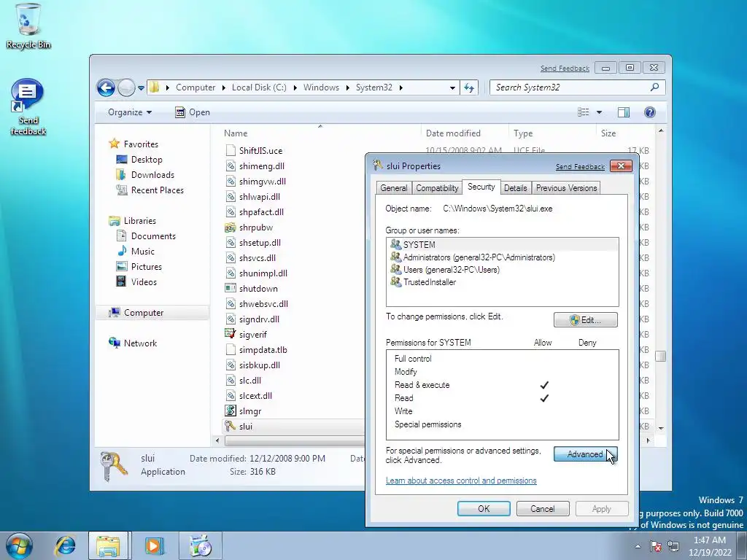The height and width of the screenshot is (560, 747).
Task: Open the Organize menu dropdown
Action: point(130,112)
